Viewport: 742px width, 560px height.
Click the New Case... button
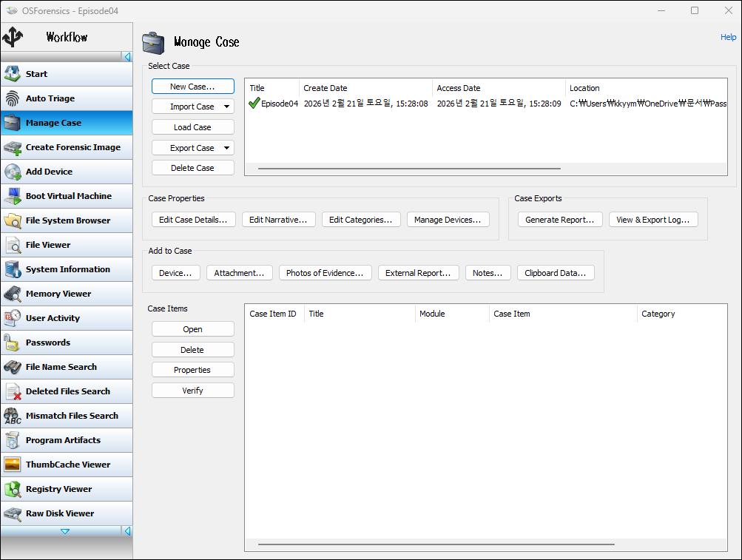pyautogui.click(x=192, y=87)
